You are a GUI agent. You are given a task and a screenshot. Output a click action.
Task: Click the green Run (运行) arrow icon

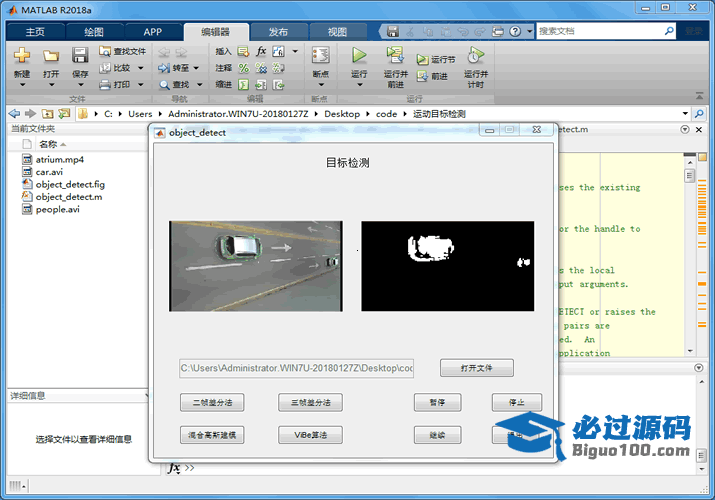359,56
